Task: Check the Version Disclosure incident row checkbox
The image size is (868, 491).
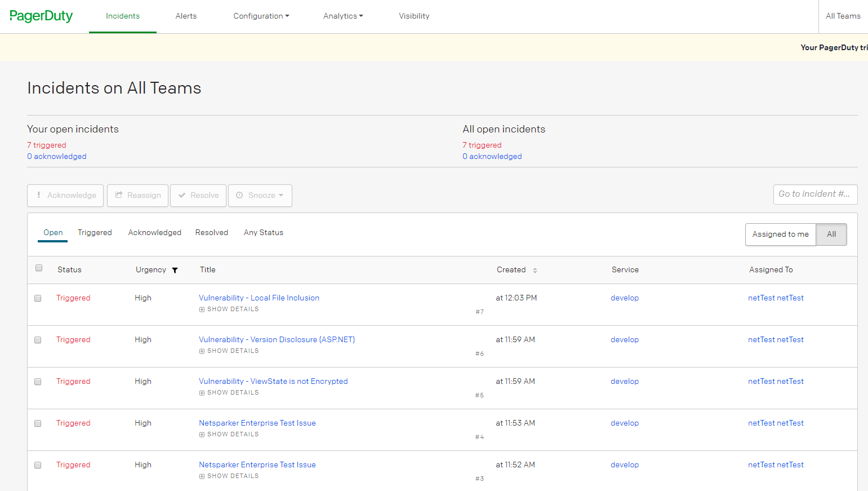Action: click(x=37, y=340)
